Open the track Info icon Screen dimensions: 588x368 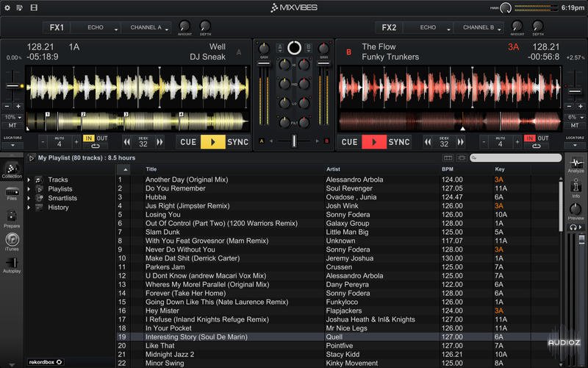pyautogui.click(x=576, y=188)
